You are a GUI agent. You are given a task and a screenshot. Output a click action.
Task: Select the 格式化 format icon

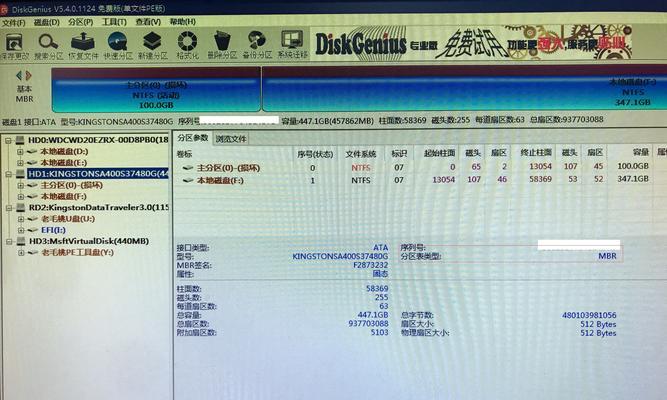pos(187,46)
